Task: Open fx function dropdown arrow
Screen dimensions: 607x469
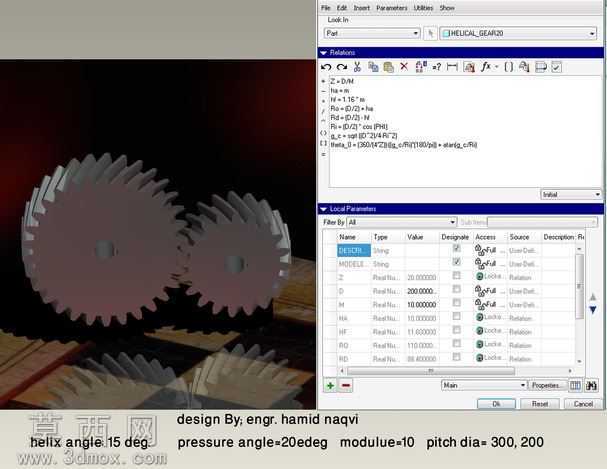Action: [497, 67]
